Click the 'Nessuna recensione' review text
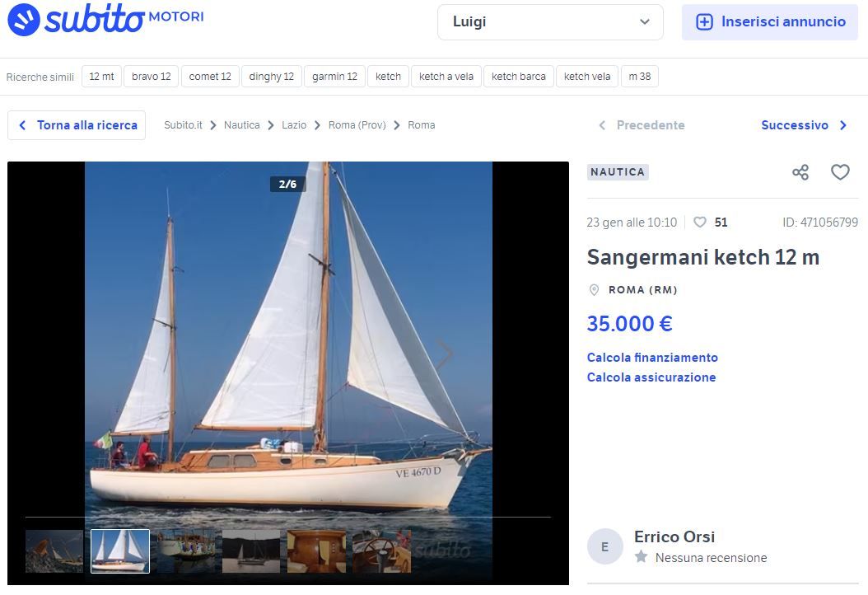 click(x=711, y=558)
